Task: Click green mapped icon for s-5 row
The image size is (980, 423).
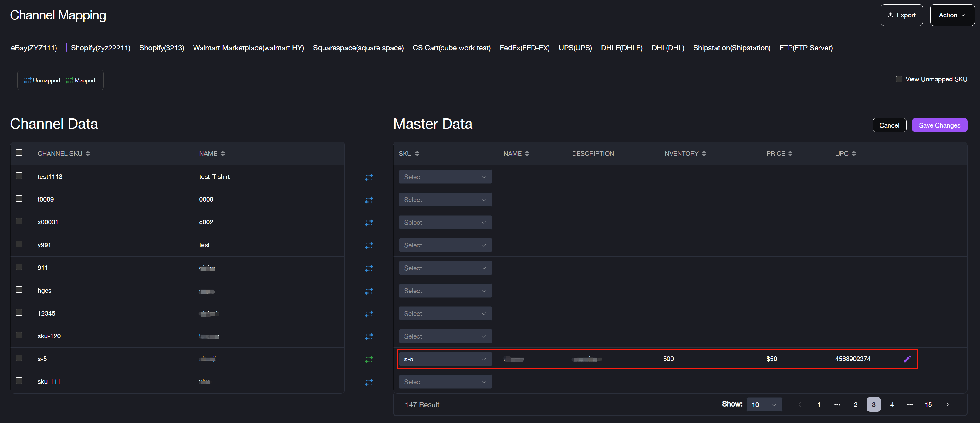Action: [x=369, y=359]
